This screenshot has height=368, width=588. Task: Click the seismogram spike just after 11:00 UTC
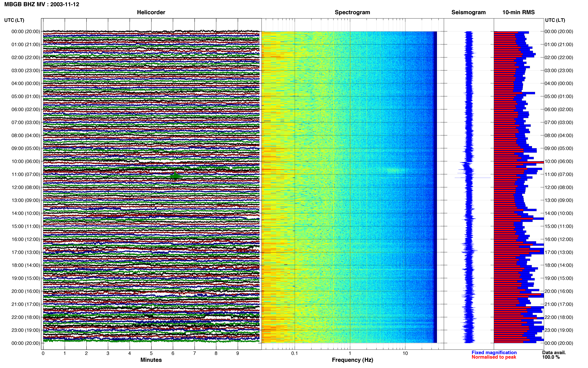[473, 178]
